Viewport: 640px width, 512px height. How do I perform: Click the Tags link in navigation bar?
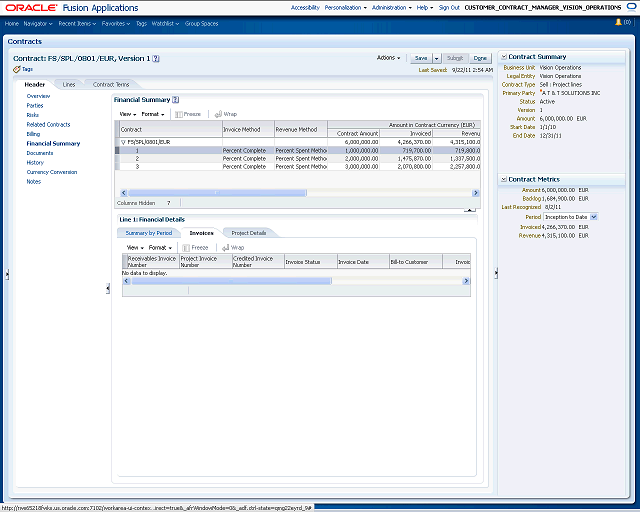pyautogui.click(x=141, y=24)
